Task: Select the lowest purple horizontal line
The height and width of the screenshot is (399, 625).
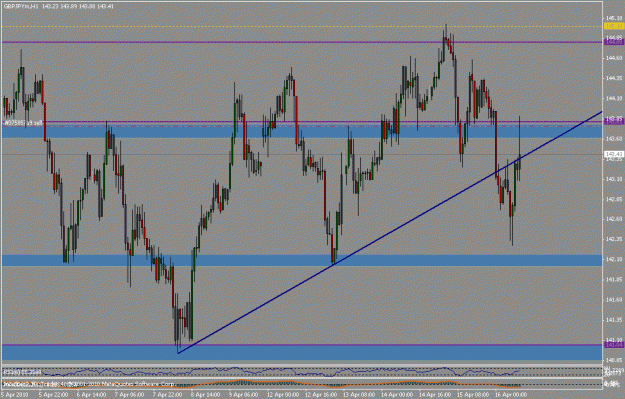Action: click(x=302, y=345)
